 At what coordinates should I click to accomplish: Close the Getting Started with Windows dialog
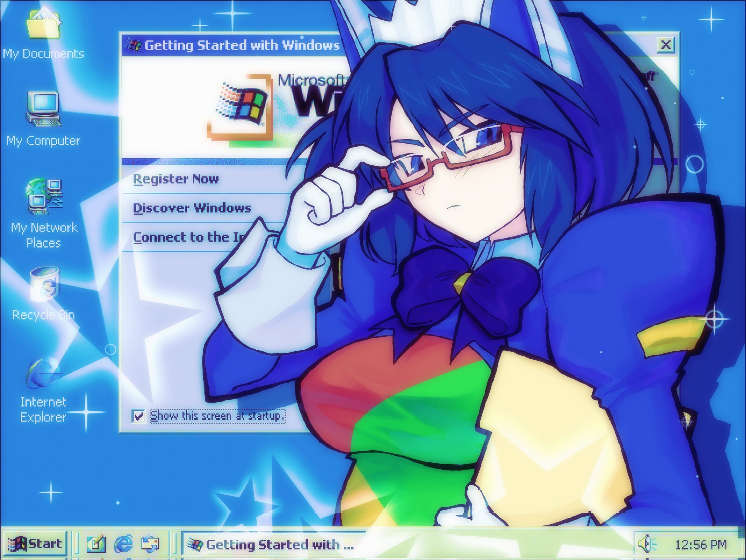(x=666, y=45)
